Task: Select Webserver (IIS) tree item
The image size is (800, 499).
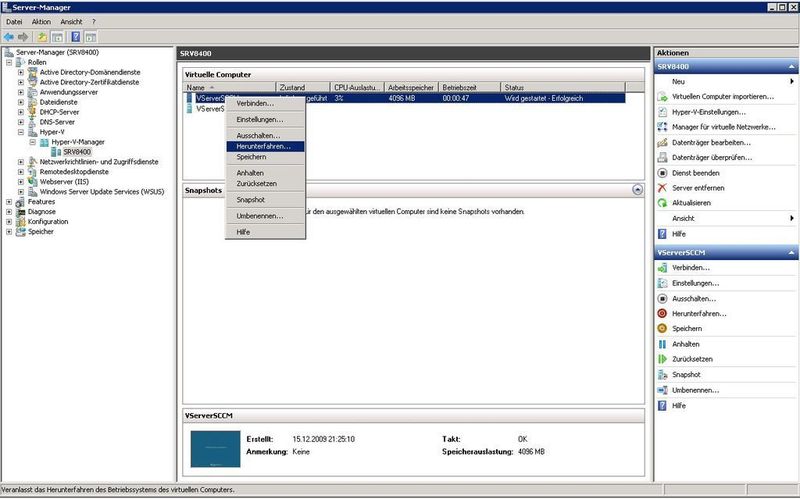Action: [64, 182]
